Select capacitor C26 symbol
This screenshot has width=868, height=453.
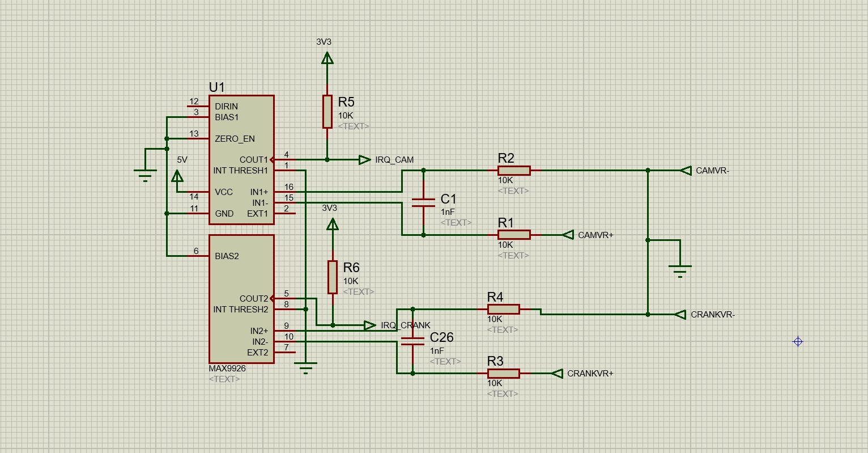(x=412, y=341)
